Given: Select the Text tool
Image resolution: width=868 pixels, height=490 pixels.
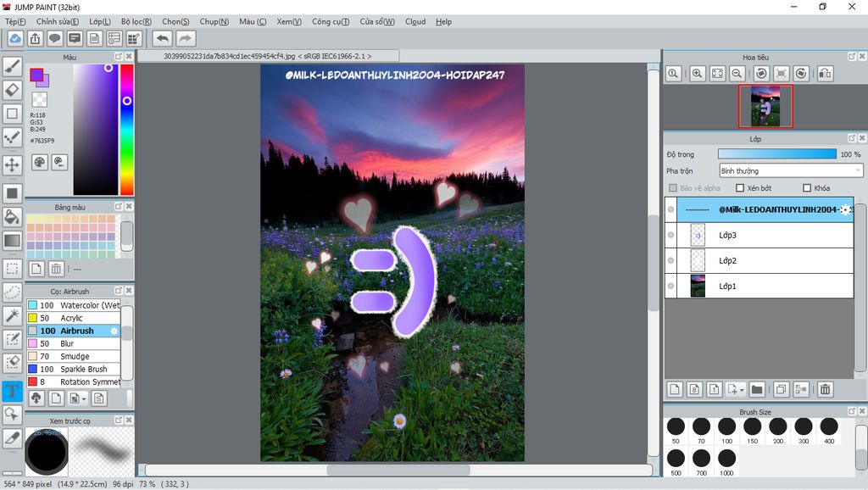Looking at the screenshot, I should tap(12, 392).
